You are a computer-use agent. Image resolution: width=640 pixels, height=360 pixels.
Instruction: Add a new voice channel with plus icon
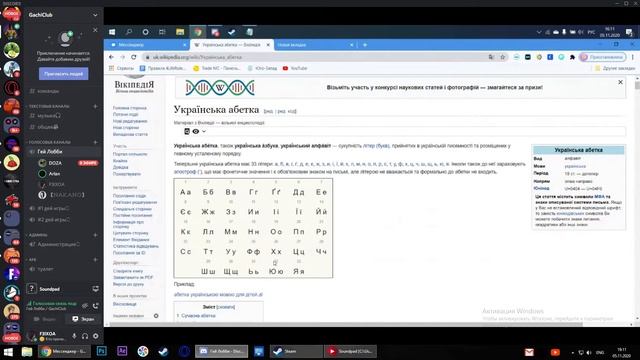click(x=96, y=142)
